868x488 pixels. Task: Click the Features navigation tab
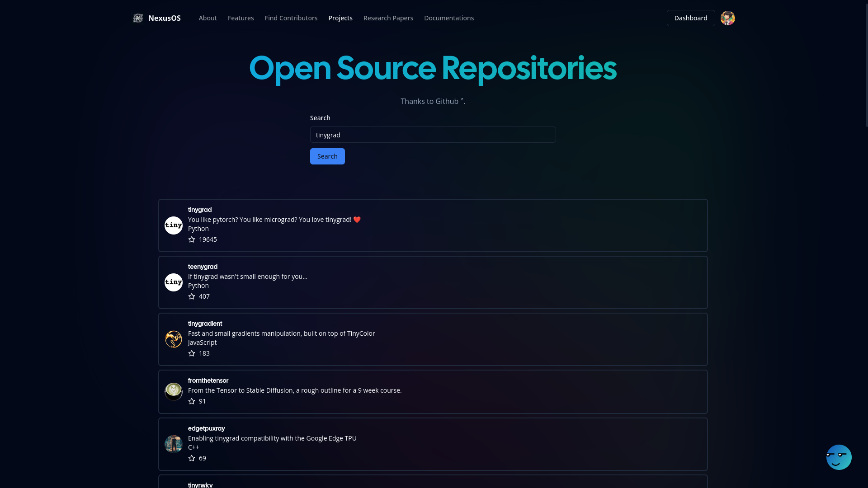coord(240,18)
